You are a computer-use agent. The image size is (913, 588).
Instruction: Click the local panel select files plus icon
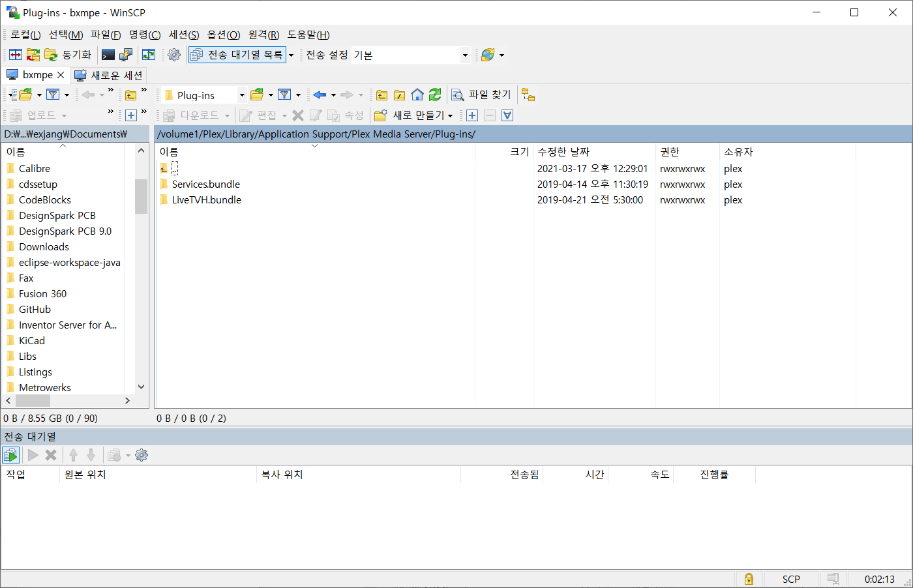click(131, 115)
